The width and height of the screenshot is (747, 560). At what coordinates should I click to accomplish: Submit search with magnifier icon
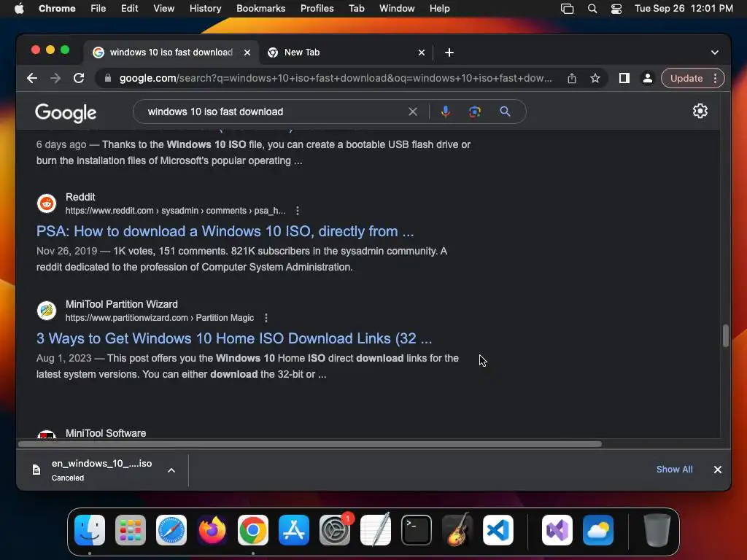point(505,112)
